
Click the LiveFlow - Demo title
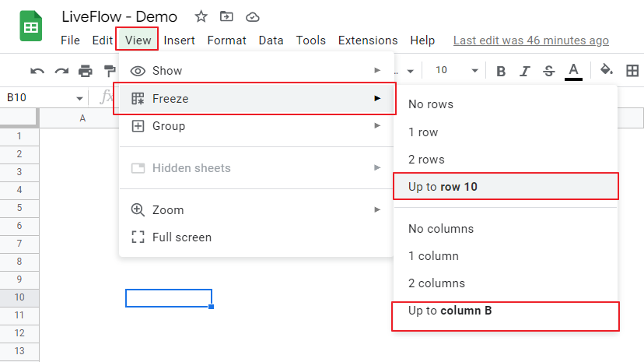120,17
